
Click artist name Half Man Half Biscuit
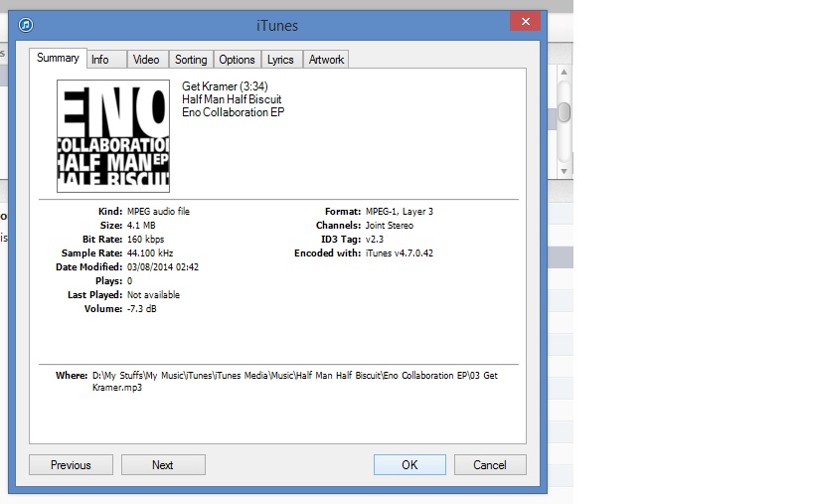pyautogui.click(x=232, y=99)
